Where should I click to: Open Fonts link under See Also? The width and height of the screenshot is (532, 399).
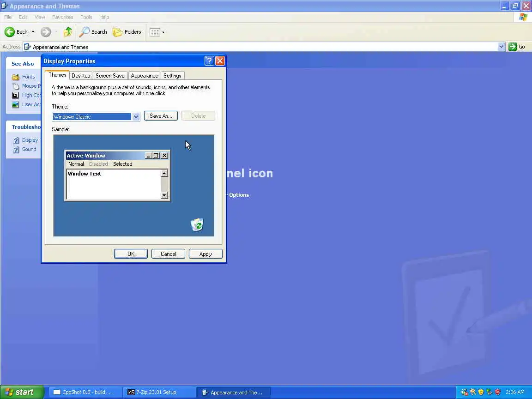[29, 77]
